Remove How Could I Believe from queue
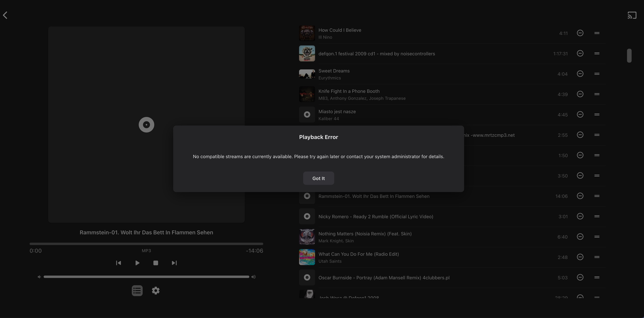 coord(580,33)
